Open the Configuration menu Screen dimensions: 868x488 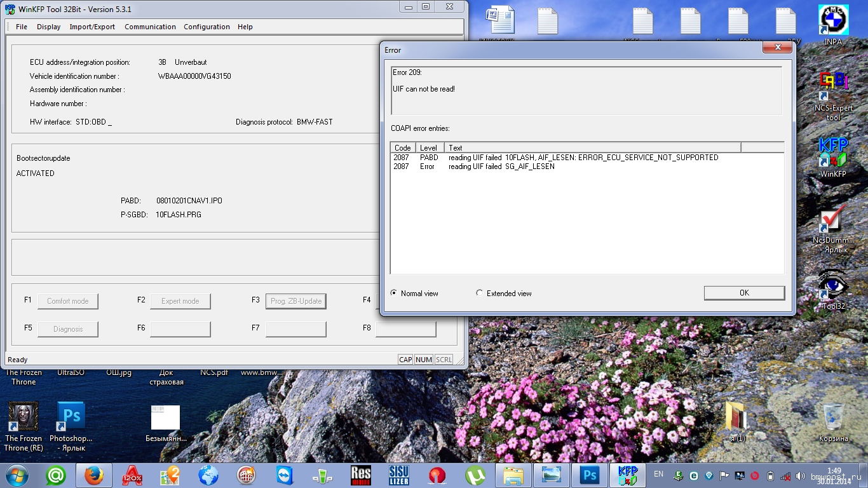coord(207,27)
